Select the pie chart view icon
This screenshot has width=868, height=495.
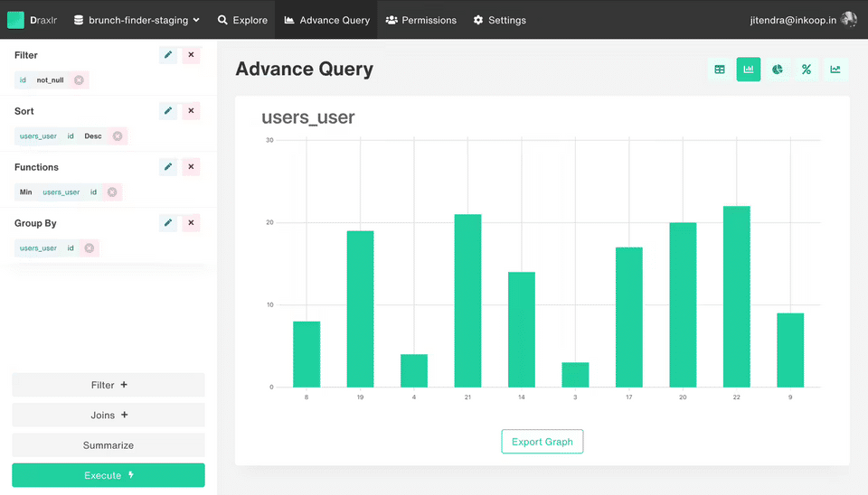coord(778,70)
